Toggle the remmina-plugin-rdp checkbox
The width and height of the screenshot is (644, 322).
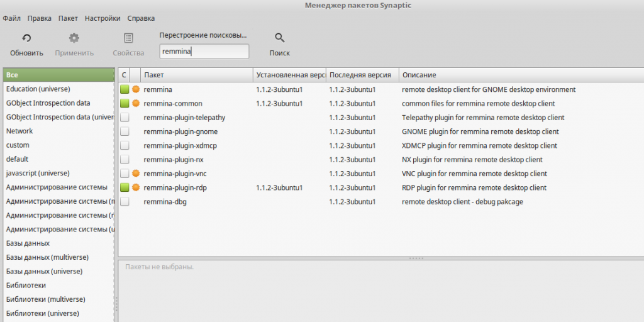[125, 187]
